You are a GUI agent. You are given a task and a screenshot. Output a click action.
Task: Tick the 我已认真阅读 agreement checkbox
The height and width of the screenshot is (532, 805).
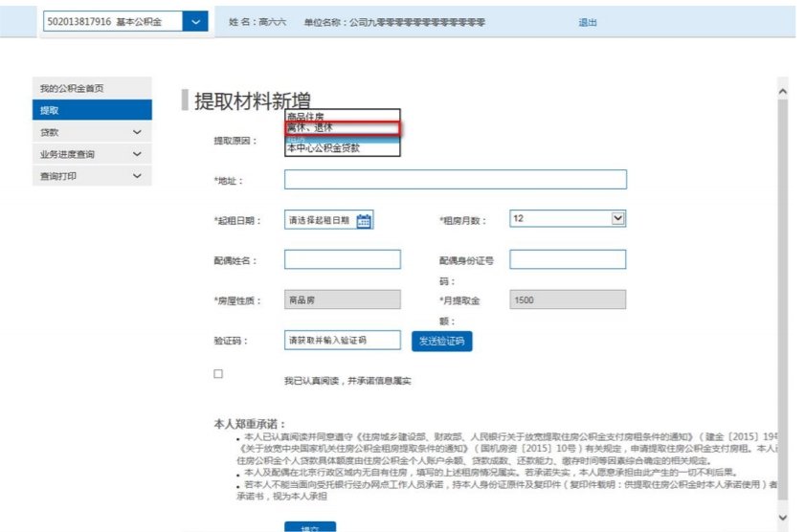218,373
